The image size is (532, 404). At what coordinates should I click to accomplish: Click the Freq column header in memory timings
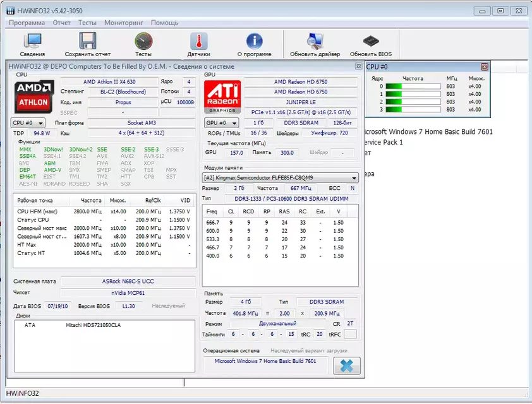(x=213, y=211)
